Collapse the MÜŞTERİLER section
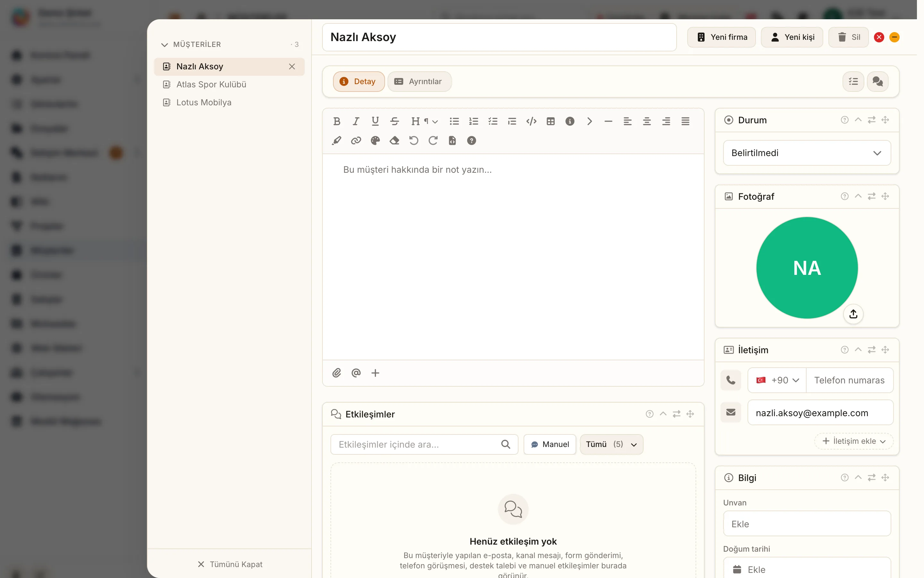 (165, 45)
